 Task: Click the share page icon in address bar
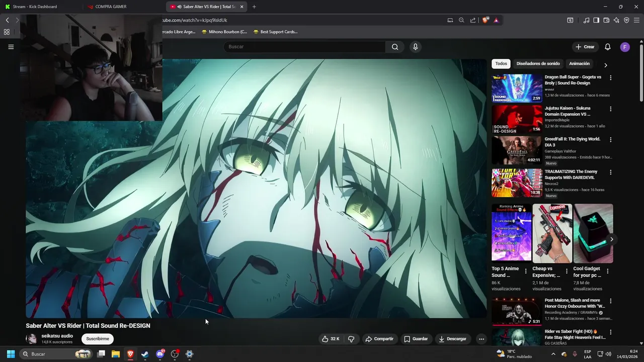[473, 20]
